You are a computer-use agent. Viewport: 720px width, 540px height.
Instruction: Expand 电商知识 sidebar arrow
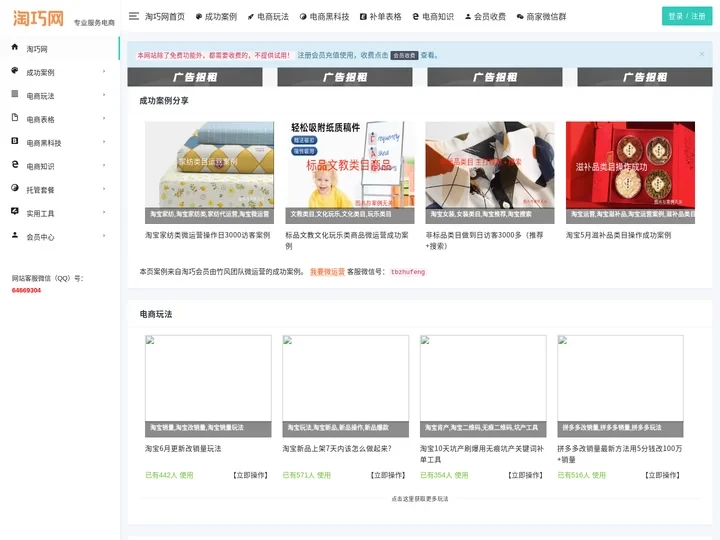(x=104, y=165)
